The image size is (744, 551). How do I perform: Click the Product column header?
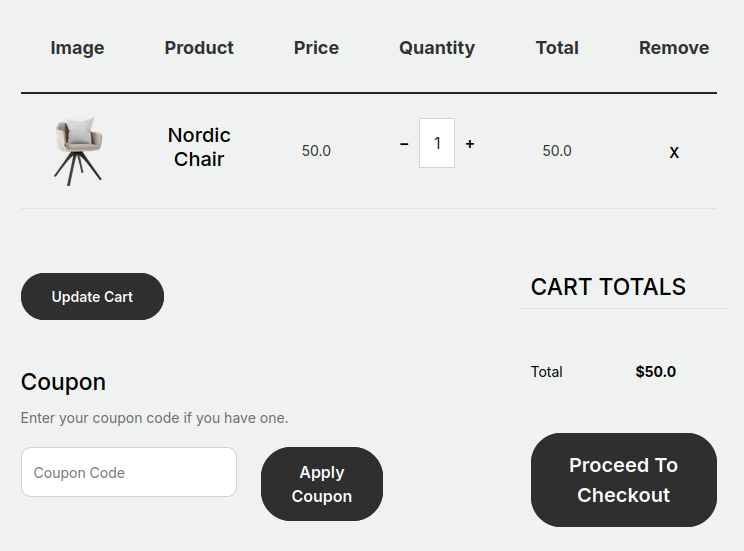tap(199, 48)
